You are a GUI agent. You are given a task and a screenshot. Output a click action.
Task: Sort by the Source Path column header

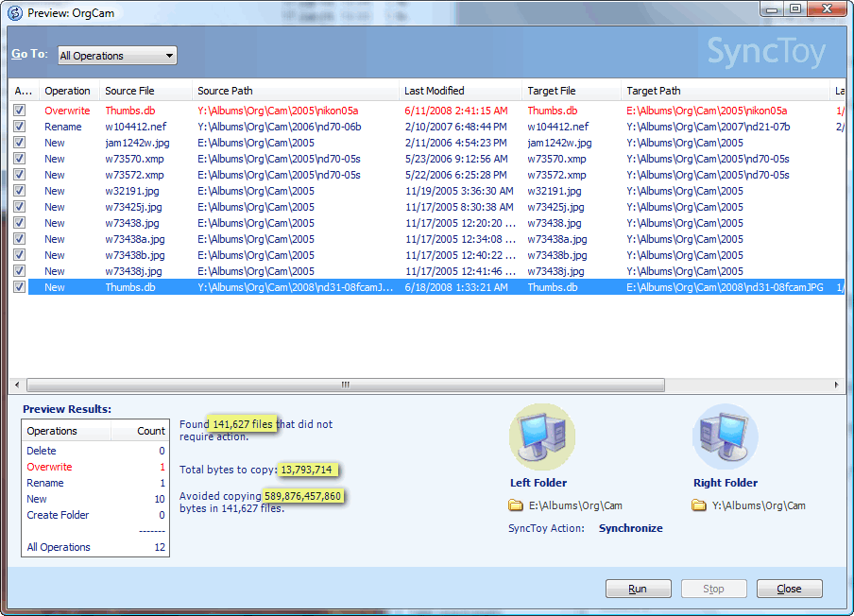click(x=295, y=91)
